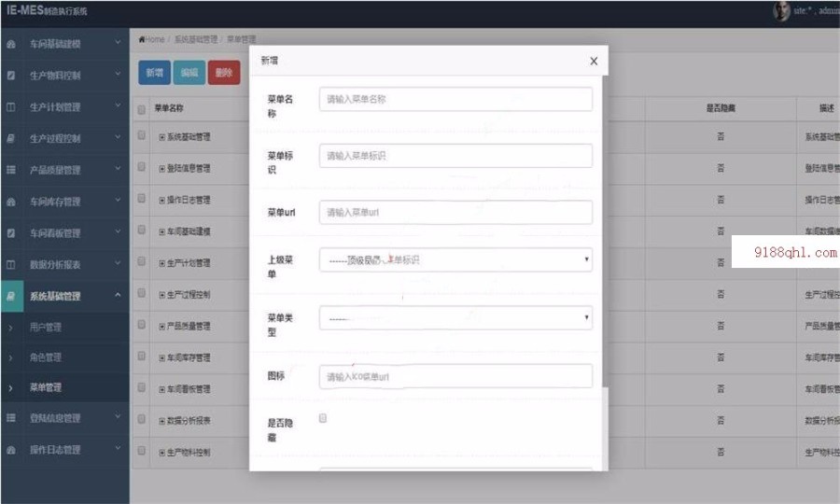The image size is (840, 504).
Task: Check the 生产计划管理 table row checkbox
Action: click(x=142, y=261)
